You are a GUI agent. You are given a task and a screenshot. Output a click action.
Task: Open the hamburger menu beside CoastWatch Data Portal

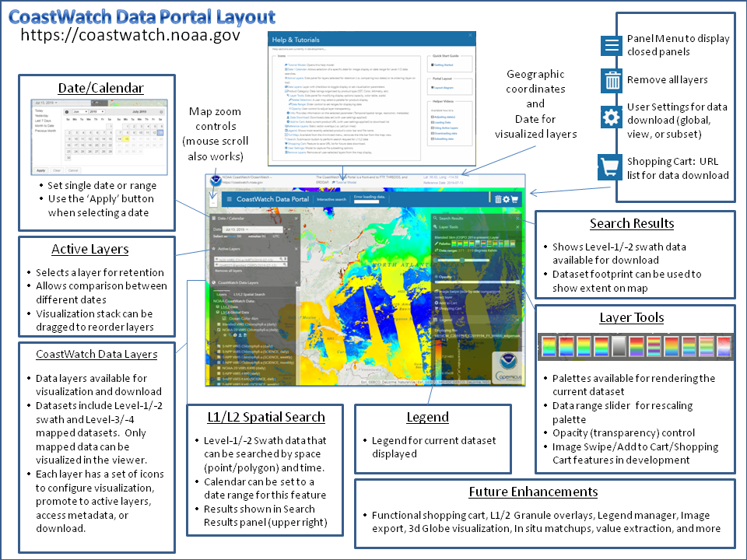click(230, 199)
